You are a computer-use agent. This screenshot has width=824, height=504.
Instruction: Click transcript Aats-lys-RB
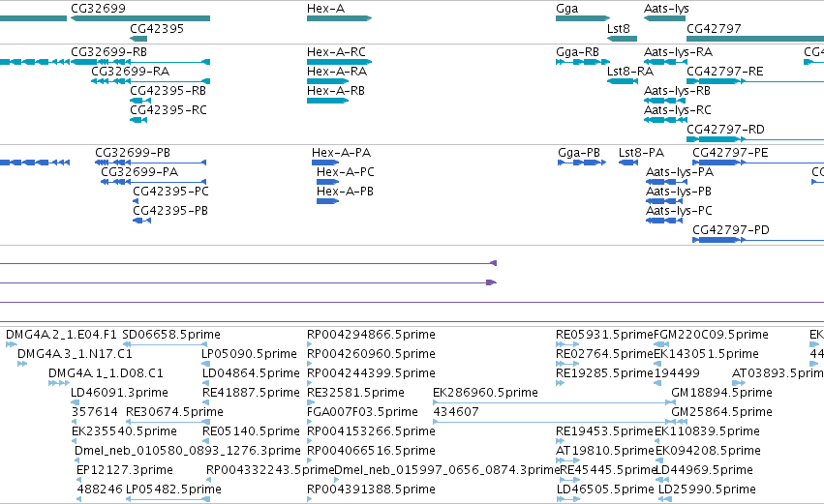[677, 91]
